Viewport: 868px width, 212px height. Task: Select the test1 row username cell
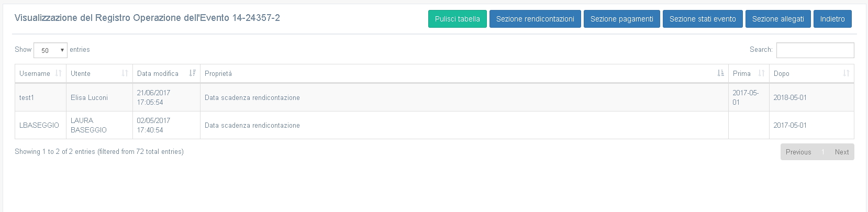coord(40,97)
